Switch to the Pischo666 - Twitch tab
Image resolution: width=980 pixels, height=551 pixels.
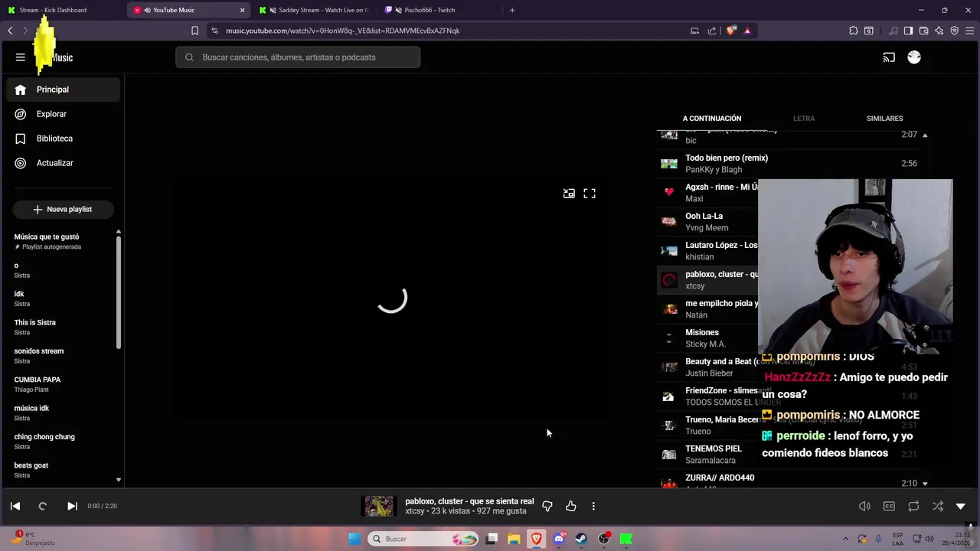[x=440, y=10]
